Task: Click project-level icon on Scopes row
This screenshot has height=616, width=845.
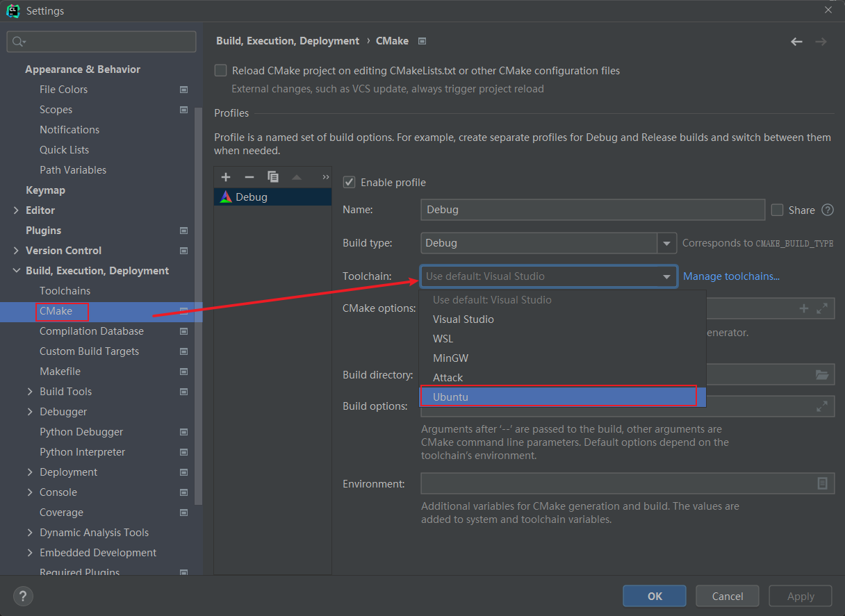Action: (184, 110)
